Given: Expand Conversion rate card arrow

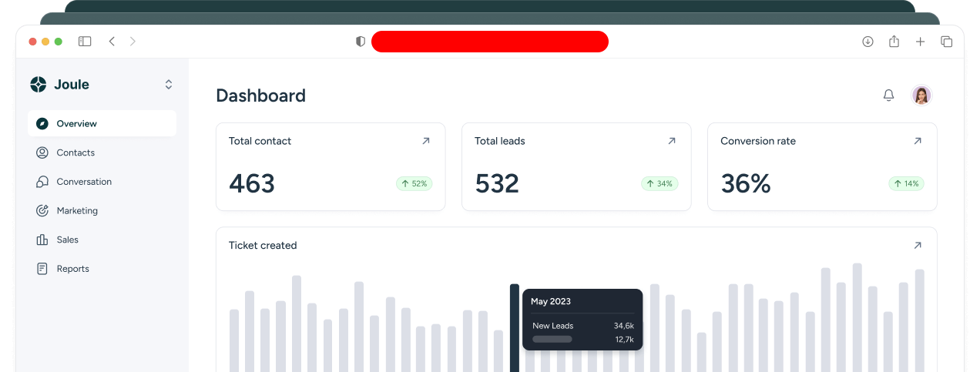Looking at the screenshot, I should coord(917,141).
